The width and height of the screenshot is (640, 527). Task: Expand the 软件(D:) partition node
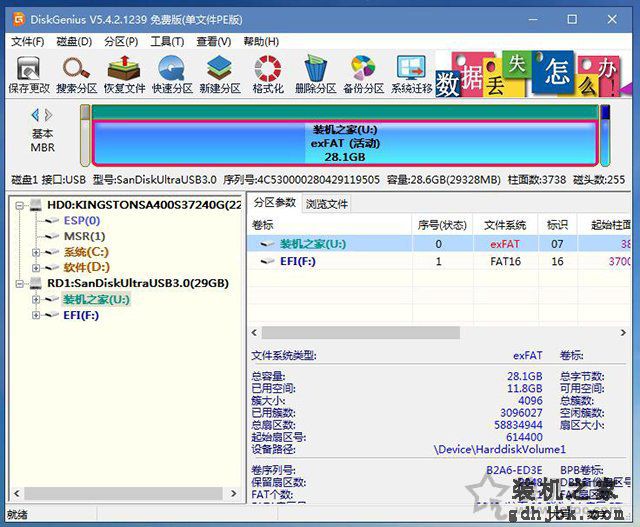[x=36, y=268]
